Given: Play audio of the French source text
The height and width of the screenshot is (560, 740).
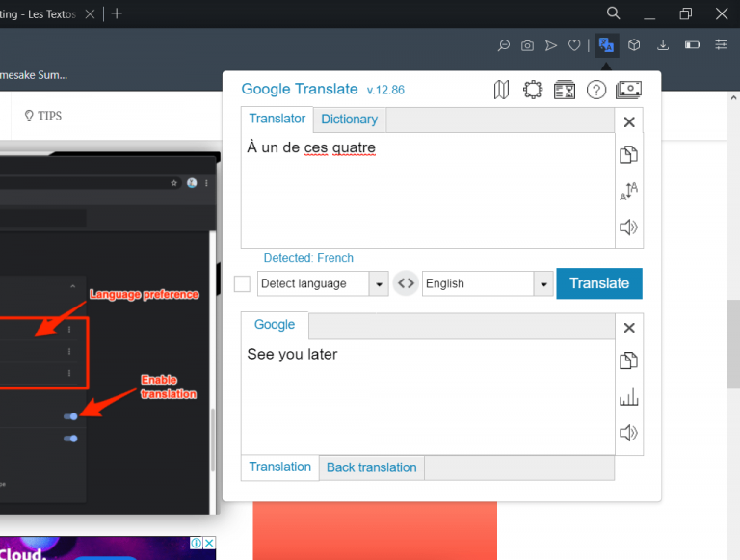Looking at the screenshot, I should [629, 227].
